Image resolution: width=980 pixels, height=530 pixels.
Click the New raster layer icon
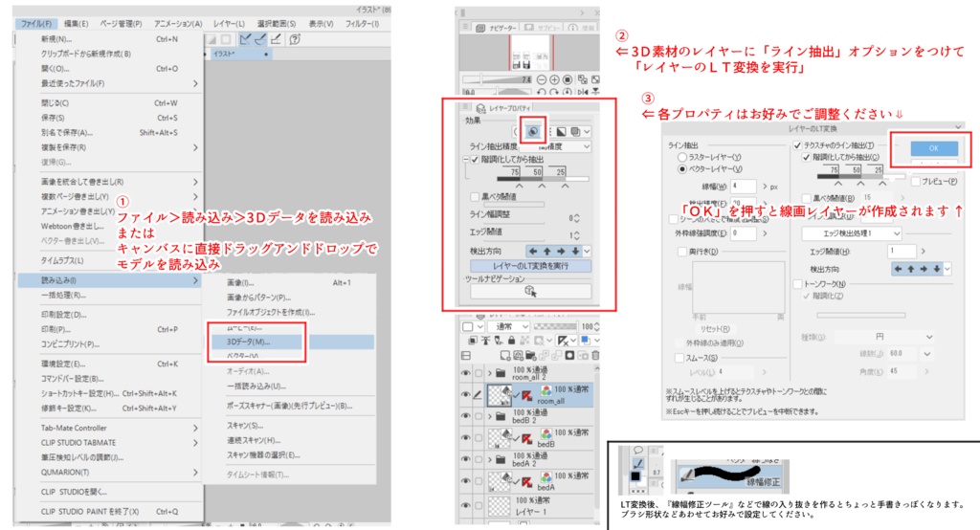505,356
